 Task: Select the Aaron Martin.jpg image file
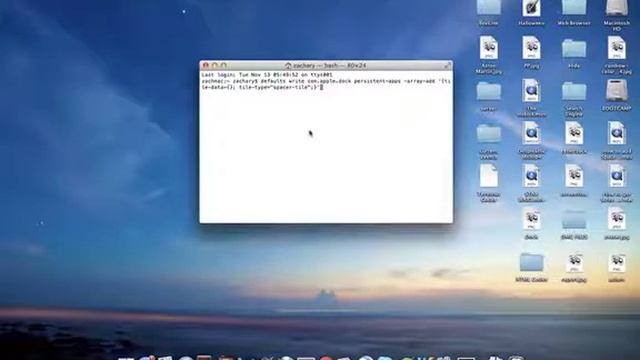click(x=489, y=48)
